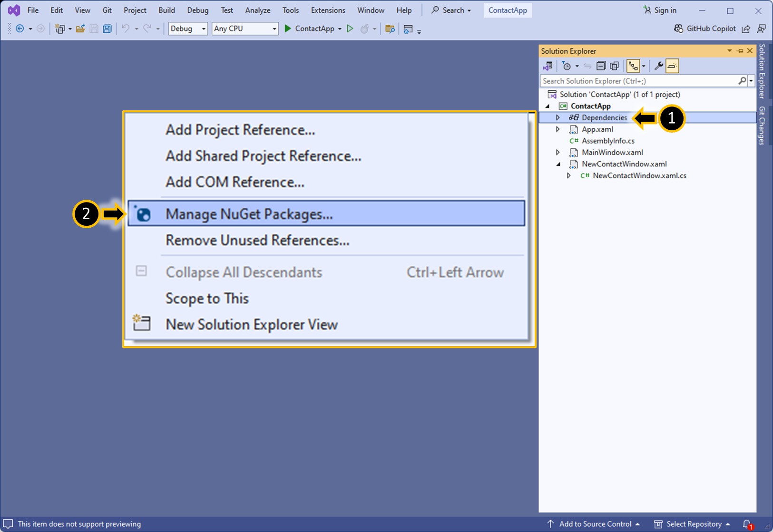Toggle Preview Selected Items icon
This screenshot has width=773, height=532.
pos(672,66)
